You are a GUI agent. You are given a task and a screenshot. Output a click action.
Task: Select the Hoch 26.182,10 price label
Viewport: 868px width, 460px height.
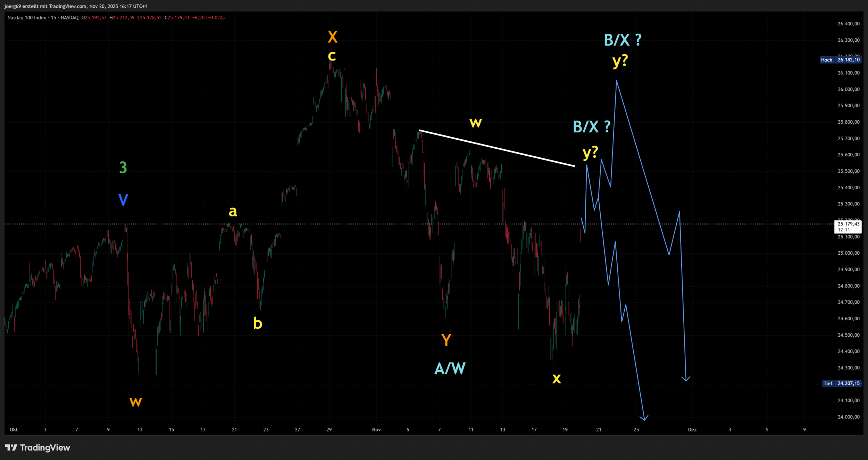(841, 60)
